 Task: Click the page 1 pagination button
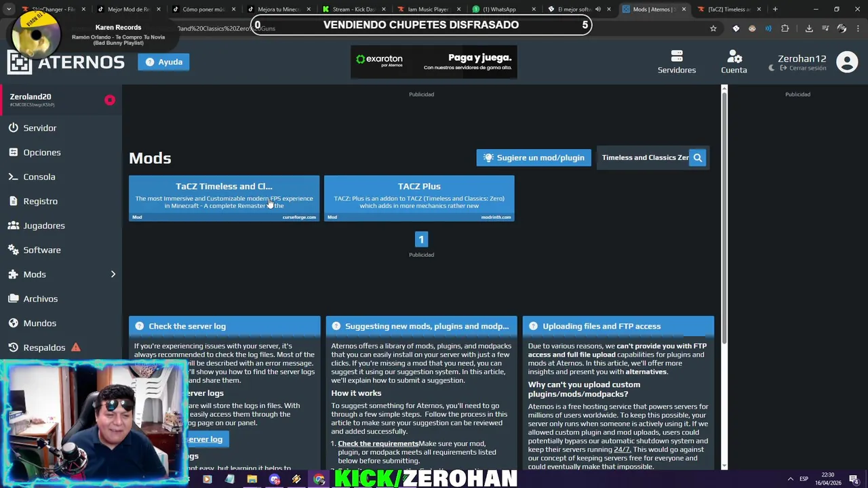click(421, 239)
